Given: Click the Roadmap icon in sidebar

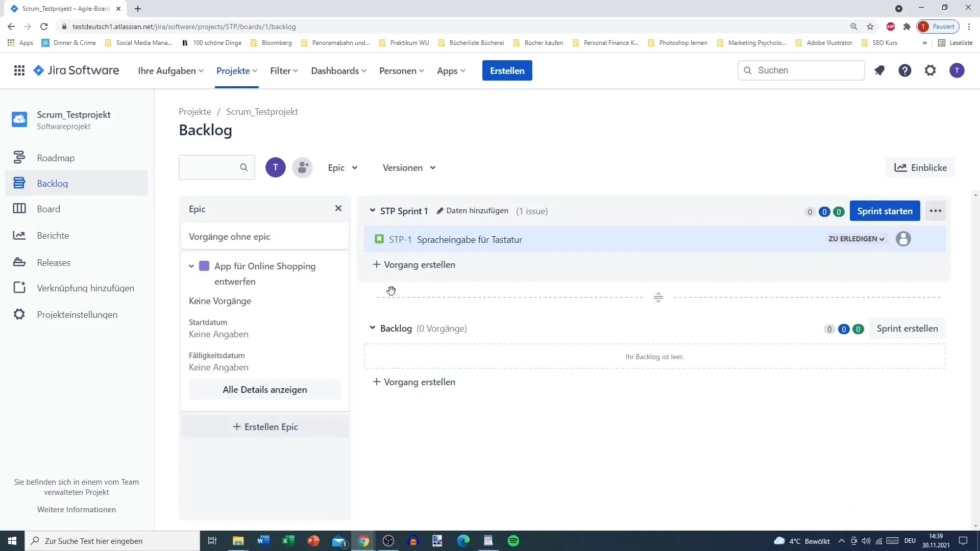Looking at the screenshot, I should [18, 157].
